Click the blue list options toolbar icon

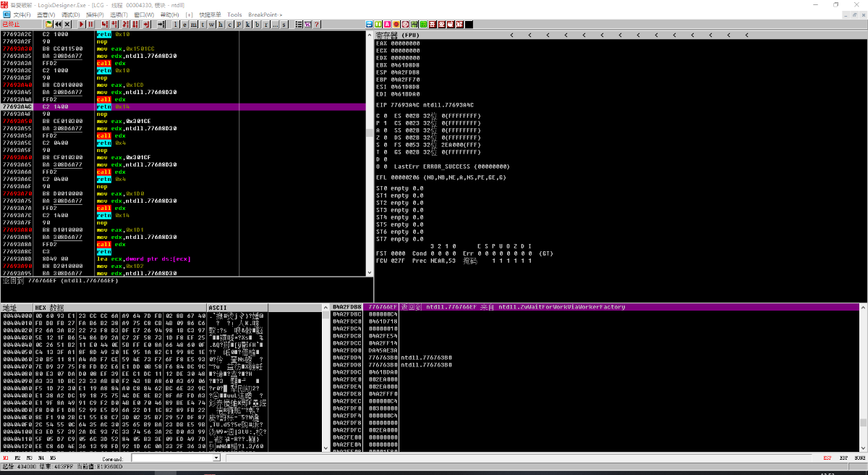click(x=298, y=24)
